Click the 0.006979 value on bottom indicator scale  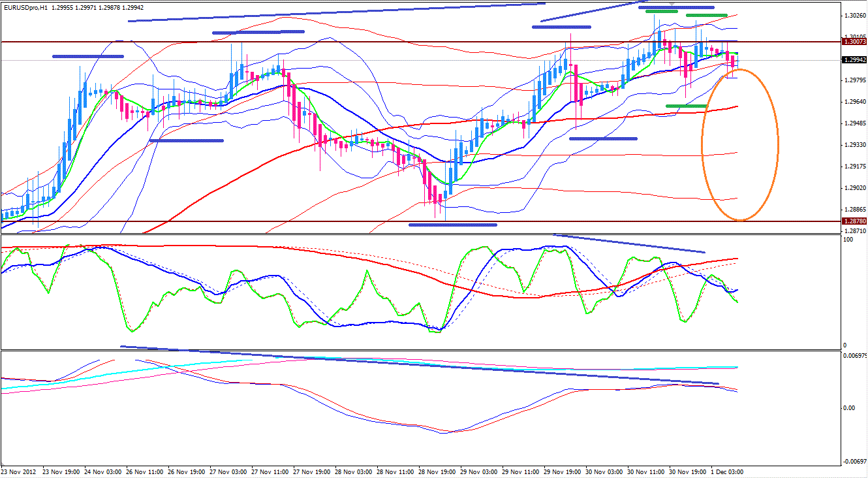point(854,356)
